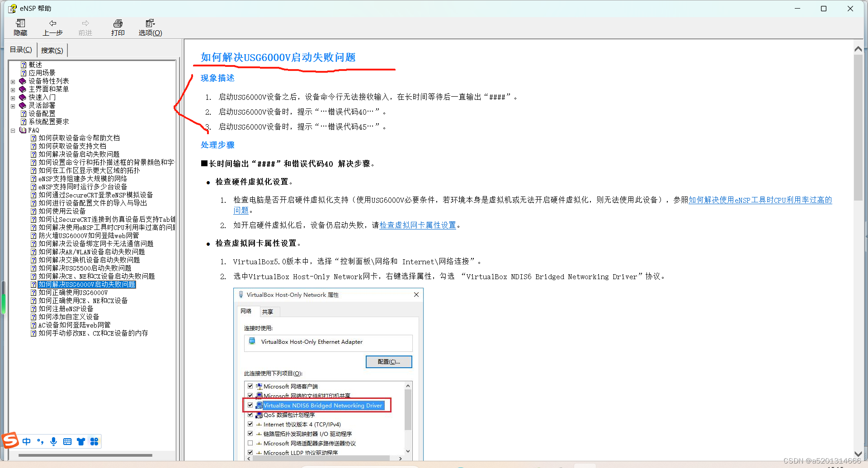Toggle Sogou punctuation mode icon
868x468 pixels.
click(40, 441)
